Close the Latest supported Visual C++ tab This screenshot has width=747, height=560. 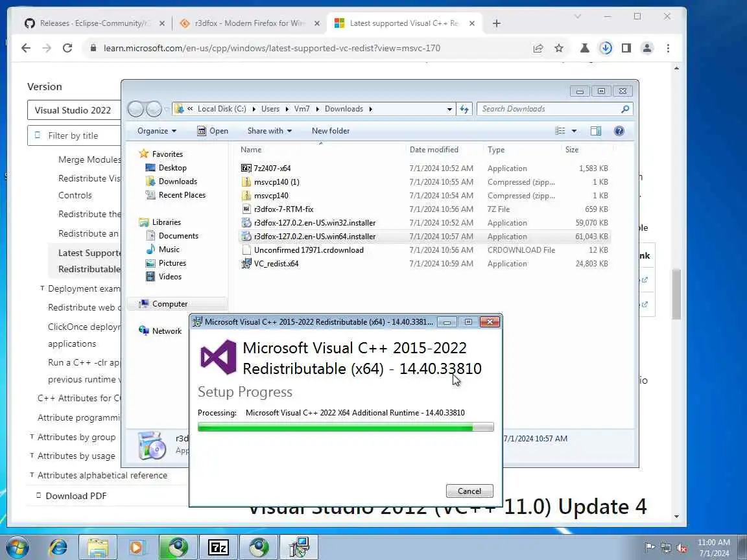pos(471,23)
